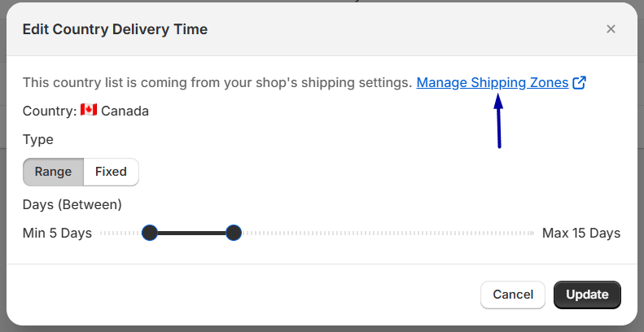The height and width of the screenshot is (332, 644).
Task: Click the dialog title Edit Country Delivery Time
Action: pyautogui.click(x=115, y=29)
